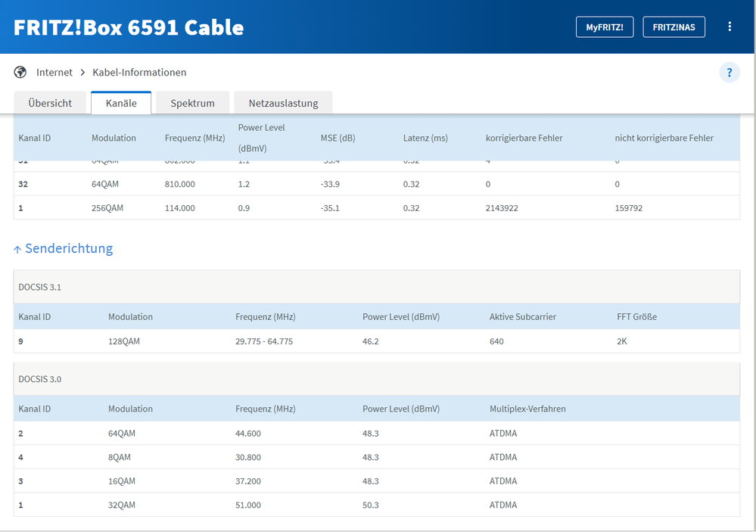
Task: Click the help question mark icon
Action: [730, 73]
